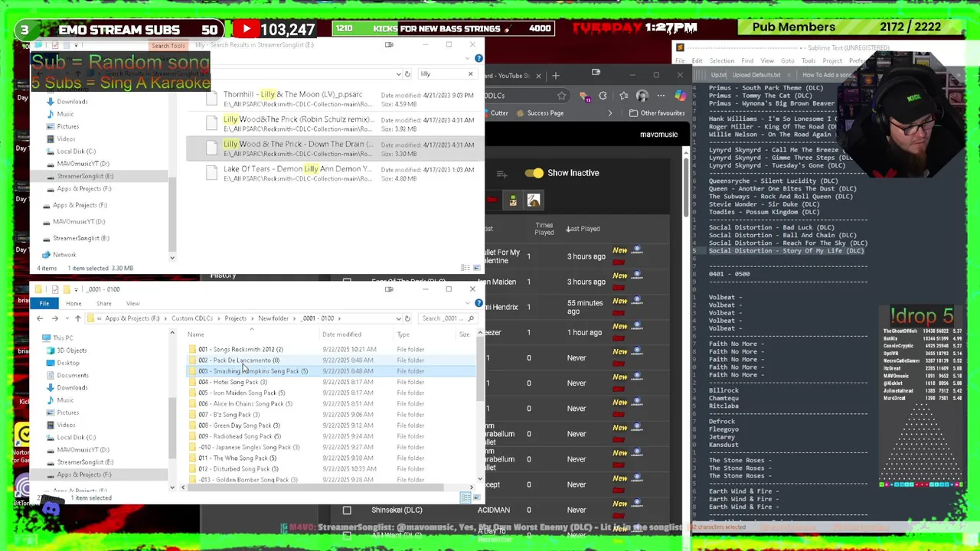The height and width of the screenshot is (551, 980).
Task: Click the browser Extensions puzzle icon
Action: (603, 96)
